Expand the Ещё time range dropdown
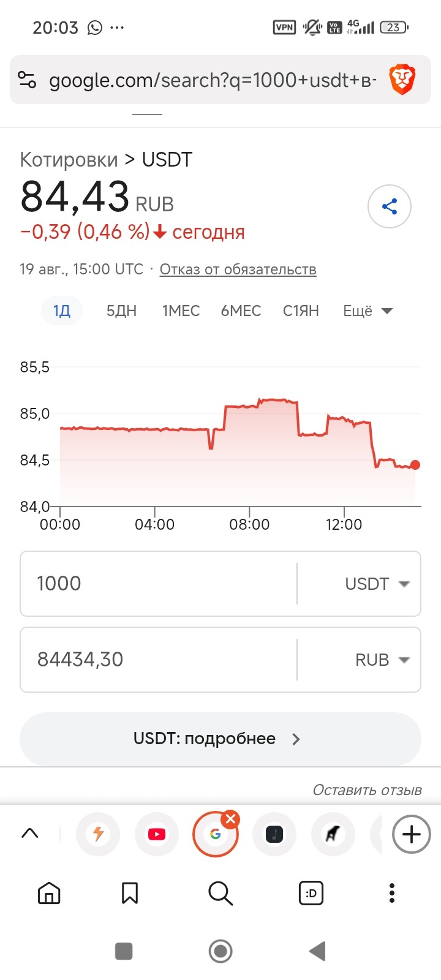This screenshot has height=980, width=441. tap(367, 311)
